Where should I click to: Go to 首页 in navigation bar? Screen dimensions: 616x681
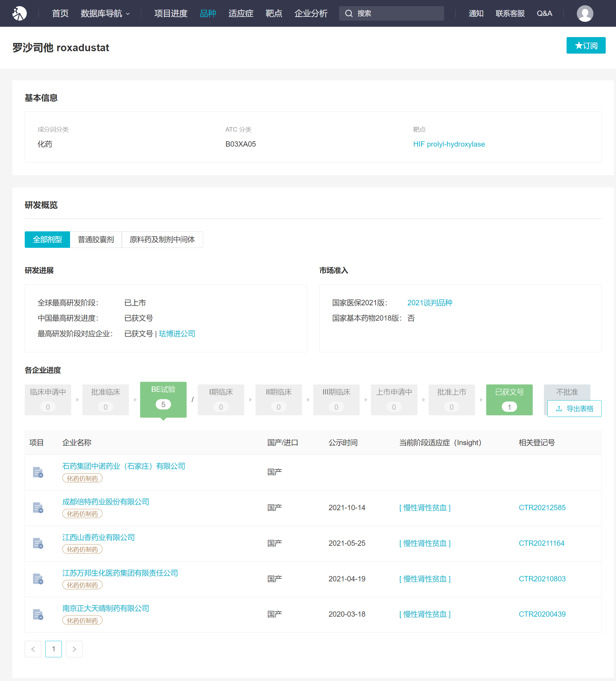(x=60, y=14)
